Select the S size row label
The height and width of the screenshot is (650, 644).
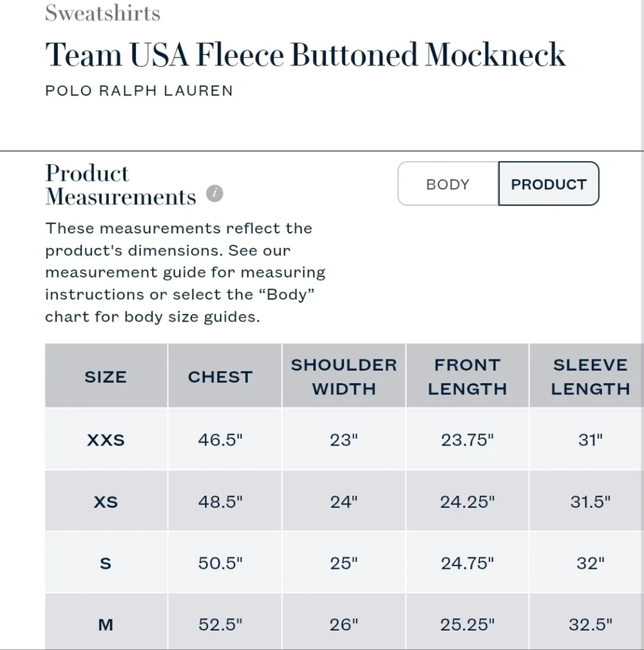point(106,564)
